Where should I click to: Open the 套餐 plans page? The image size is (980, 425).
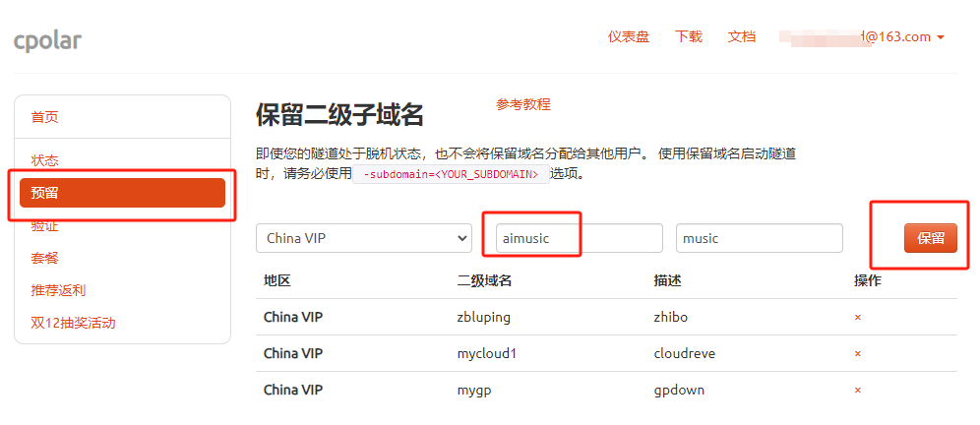(44, 258)
